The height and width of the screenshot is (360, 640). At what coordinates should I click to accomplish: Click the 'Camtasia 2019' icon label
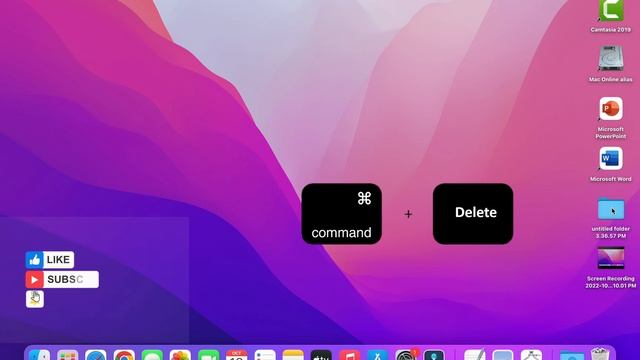[611, 30]
